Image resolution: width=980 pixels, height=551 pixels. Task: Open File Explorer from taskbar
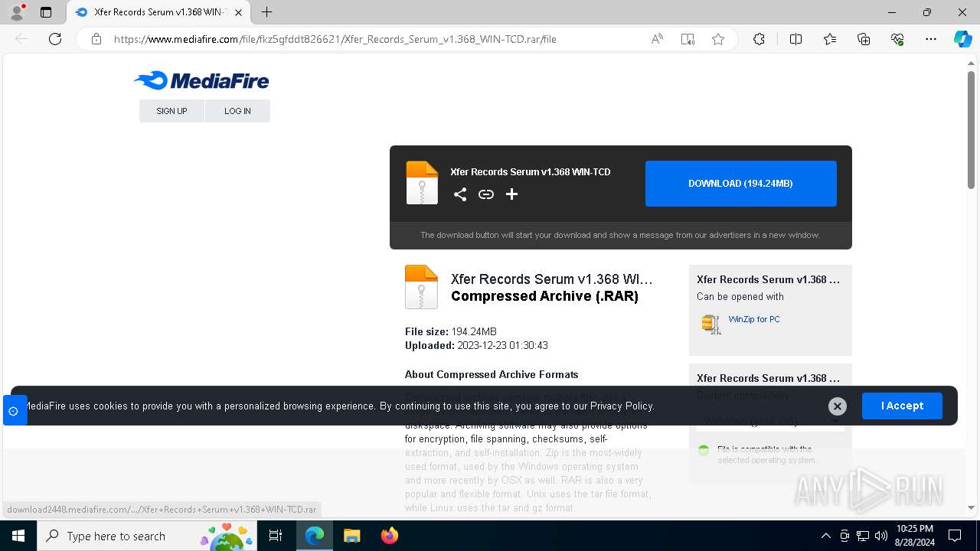click(x=351, y=536)
